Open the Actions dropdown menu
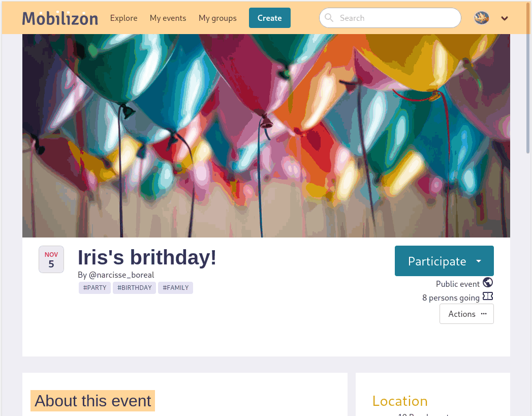Viewport: 532px width, 416px height. coord(466,314)
